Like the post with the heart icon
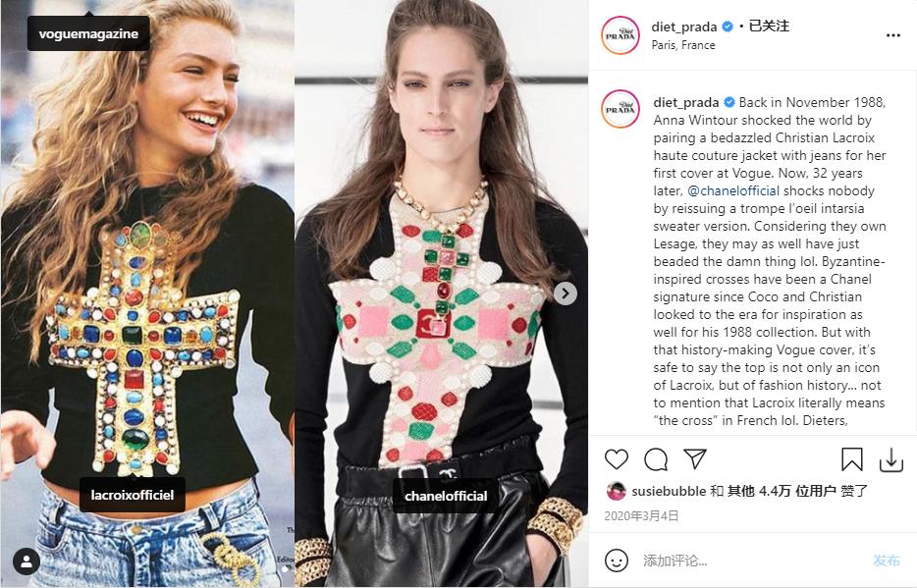 pyautogui.click(x=616, y=459)
